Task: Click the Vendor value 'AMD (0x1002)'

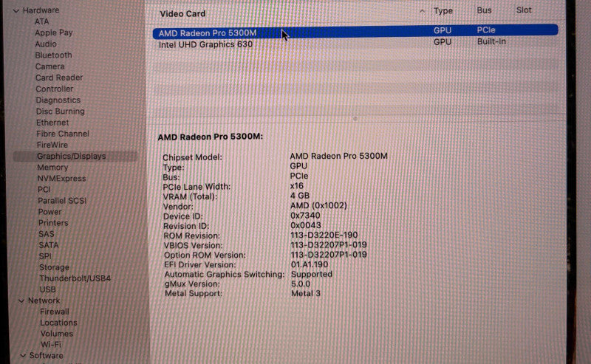Action: 318,206
